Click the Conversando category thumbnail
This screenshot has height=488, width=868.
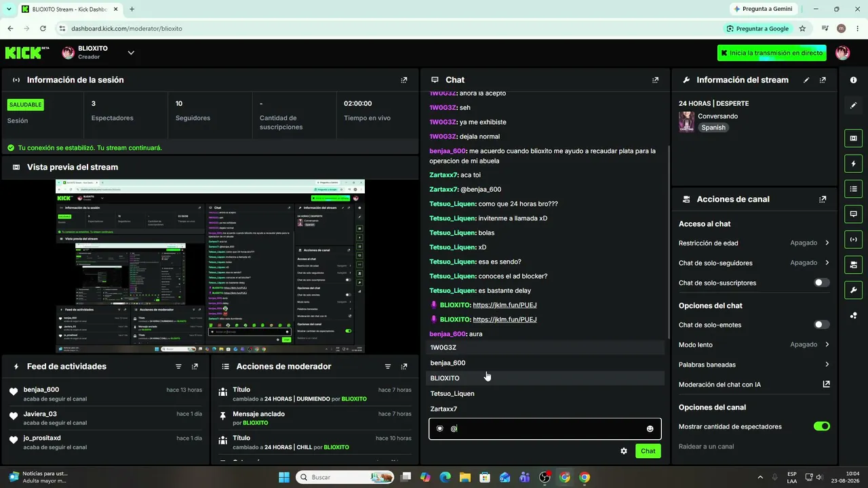coord(686,122)
